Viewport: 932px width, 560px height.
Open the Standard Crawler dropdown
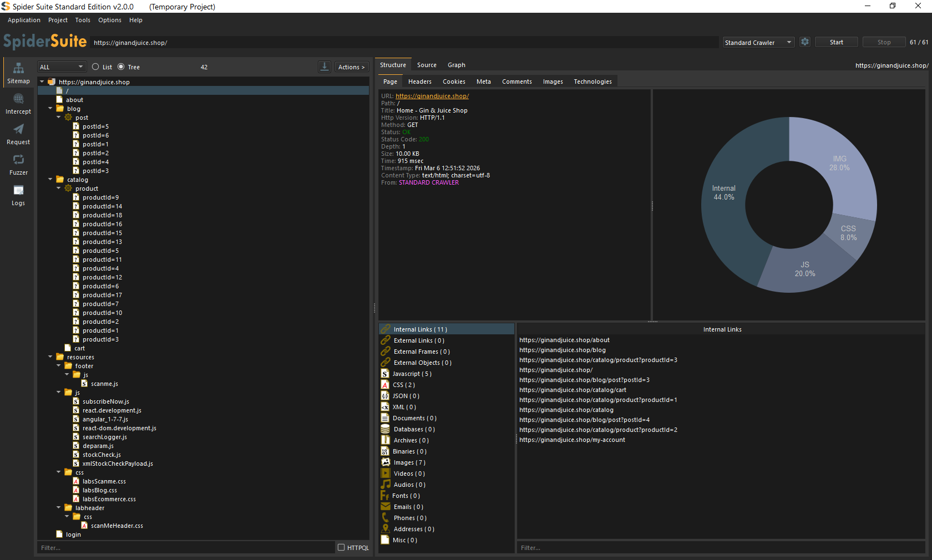click(758, 43)
